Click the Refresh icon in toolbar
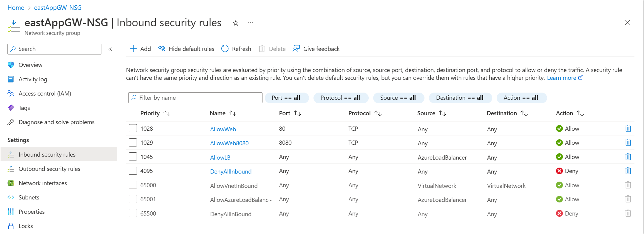Image resolution: width=644 pixels, height=234 pixels. 225,49
